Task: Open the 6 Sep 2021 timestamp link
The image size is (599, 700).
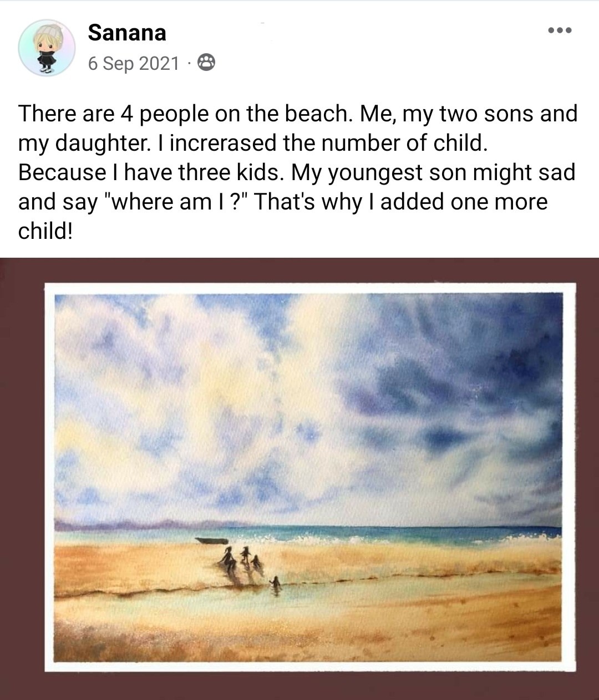Action: point(134,63)
